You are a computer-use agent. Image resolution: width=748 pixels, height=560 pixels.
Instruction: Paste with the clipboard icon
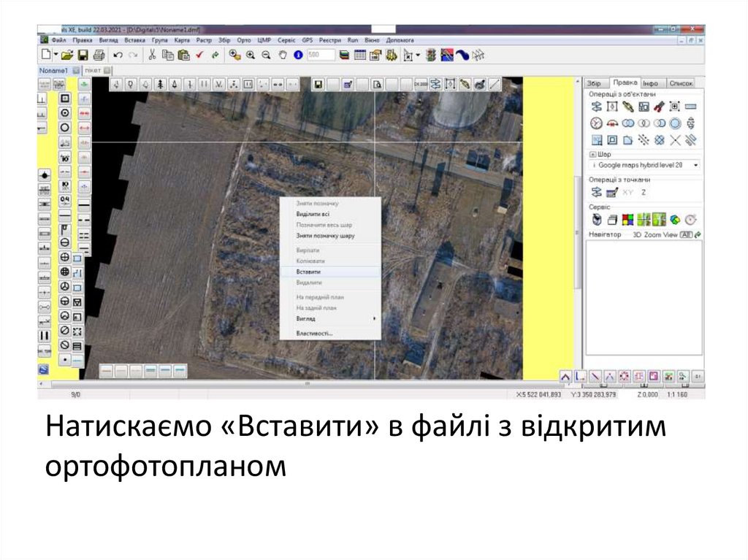pos(183,55)
